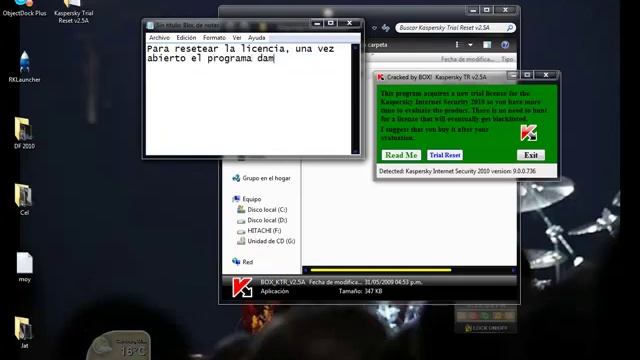Click the Kaspersky K logo in crack window
The width and height of the screenshot is (640, 360).
coord(529,133)
